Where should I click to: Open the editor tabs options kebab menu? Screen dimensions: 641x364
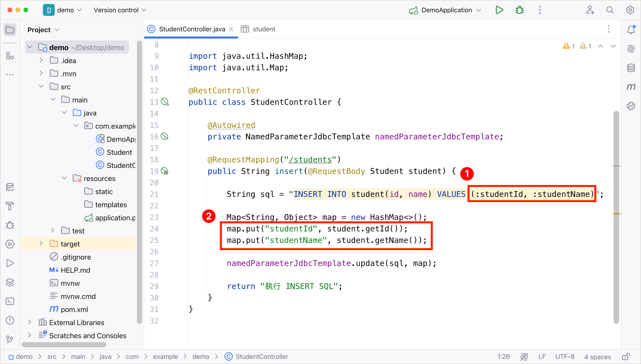pos(609,29)
